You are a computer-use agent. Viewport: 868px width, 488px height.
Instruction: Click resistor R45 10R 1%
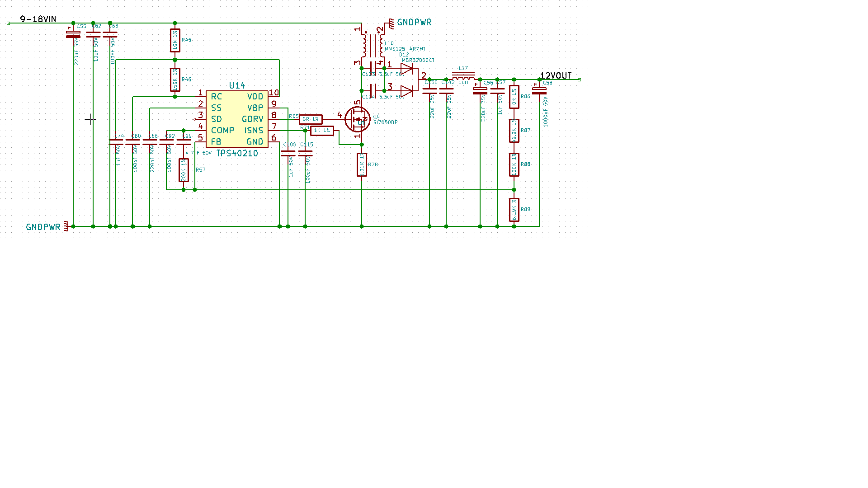(175, 41)
